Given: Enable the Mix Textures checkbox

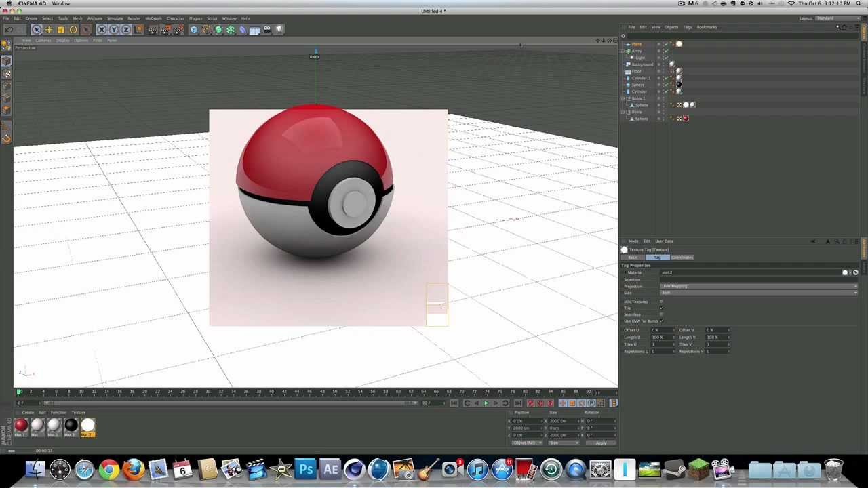Looking at the screenshot, I should point(661,302).
